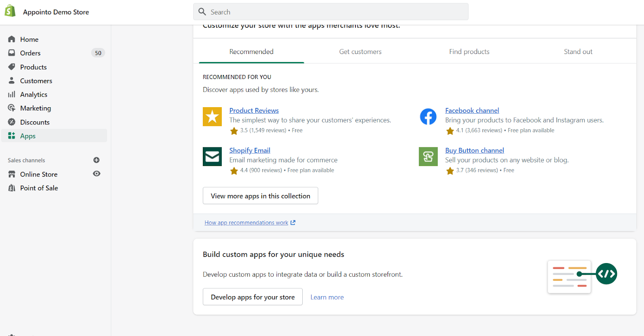Open How app recommendations work link
The height and width of the screenshot is (336, 644).
pyautogui.click(x=246, y=222)
